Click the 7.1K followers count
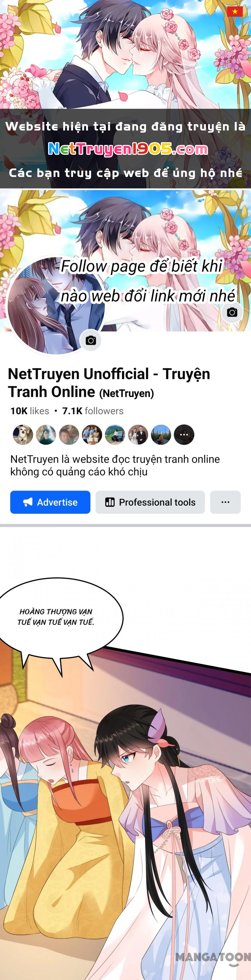The image size is (251, 980). [x=93, y=411]
